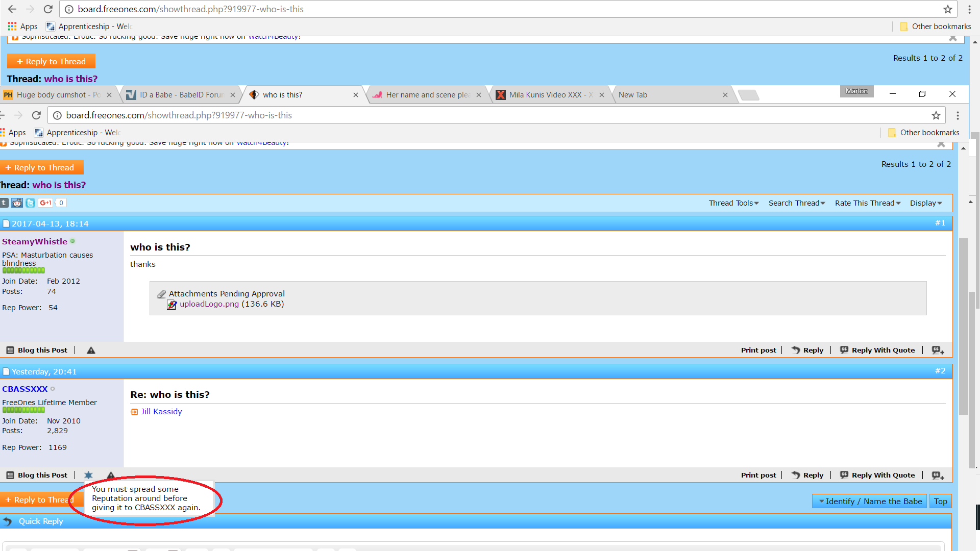980x551 pixels.
Task: Toggle multi-quote for post #1
Action: 938,350
